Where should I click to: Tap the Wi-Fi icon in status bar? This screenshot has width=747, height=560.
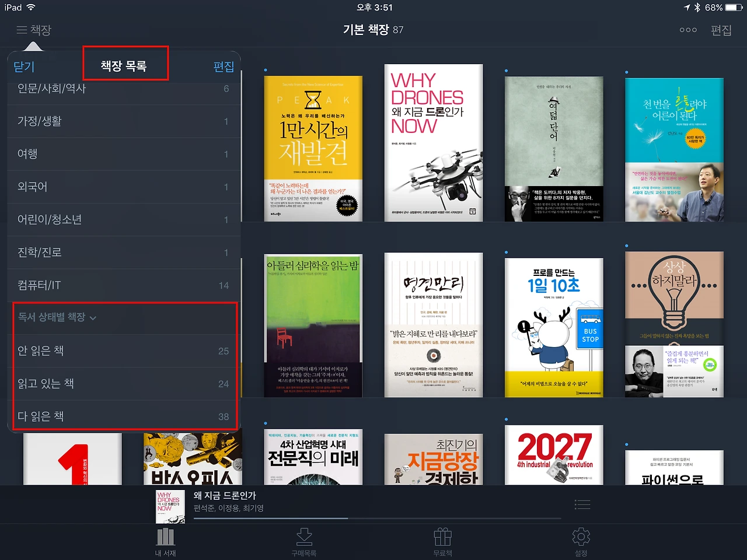[x=31, y=8]
